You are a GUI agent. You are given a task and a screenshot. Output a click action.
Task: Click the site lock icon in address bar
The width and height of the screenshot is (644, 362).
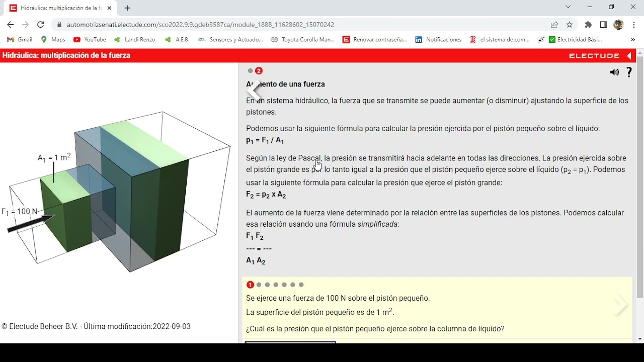59,25
